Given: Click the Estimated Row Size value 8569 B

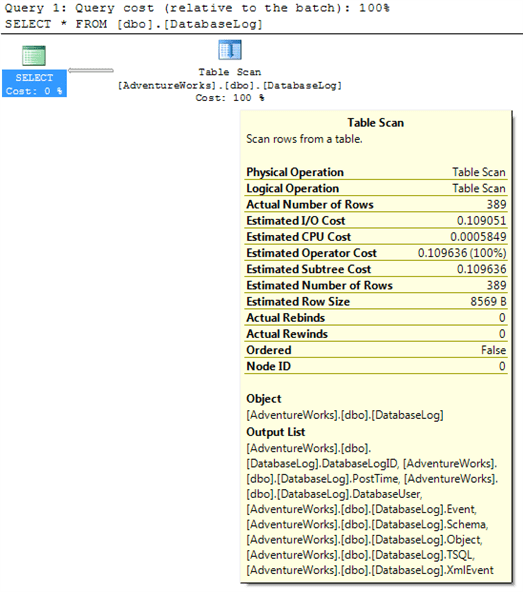Looking at the screenshot, I should (488, 302).
